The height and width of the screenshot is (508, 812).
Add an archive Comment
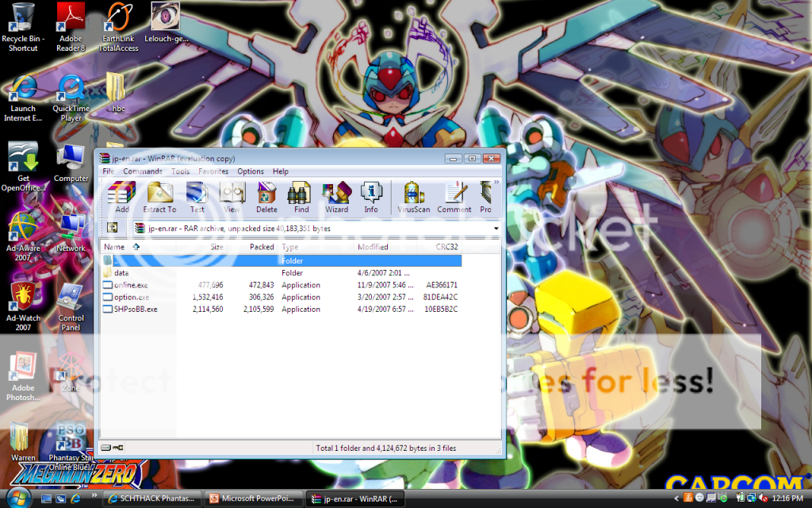[x=454, y=197]
